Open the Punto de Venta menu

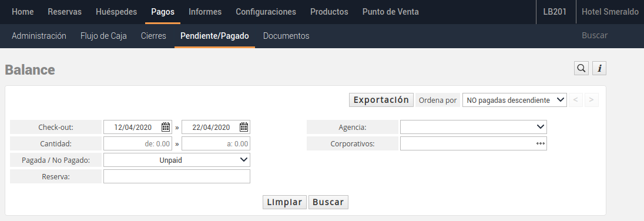tap(391, 12)
